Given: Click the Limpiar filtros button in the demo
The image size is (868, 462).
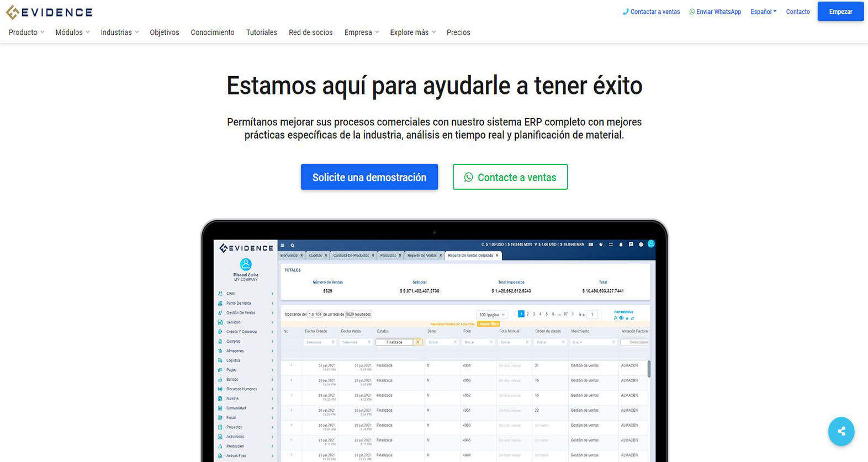Looking at the screenshot, I should [x=488, y=324].
